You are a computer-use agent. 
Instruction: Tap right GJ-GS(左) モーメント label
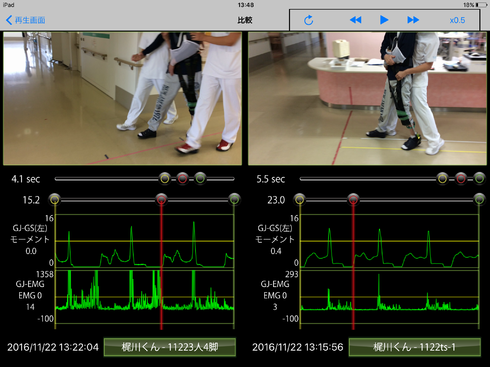pyautogui.click(x=275, y=234)
